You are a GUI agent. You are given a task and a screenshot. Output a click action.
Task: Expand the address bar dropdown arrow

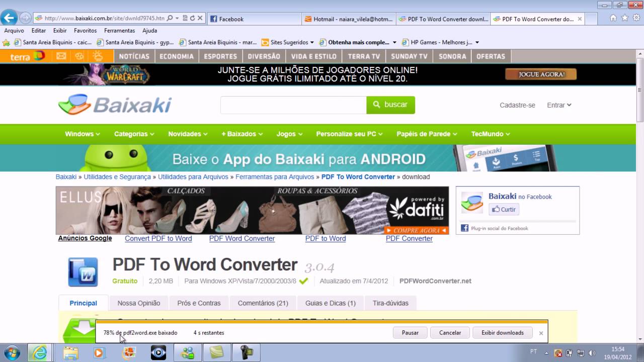(178, 18)
